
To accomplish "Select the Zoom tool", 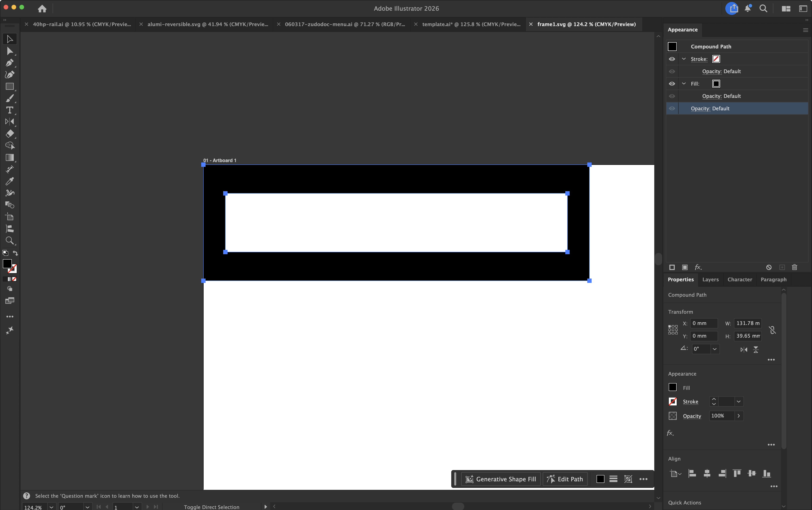I will (10, 241).
